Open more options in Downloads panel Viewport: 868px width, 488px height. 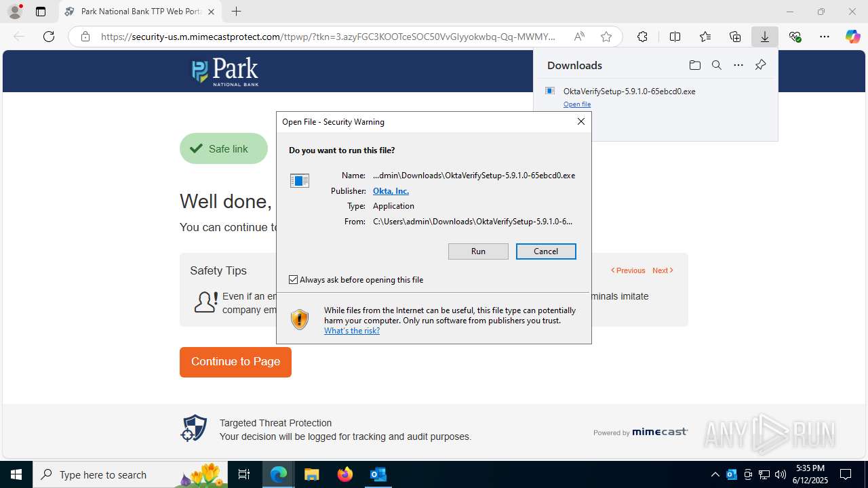point(738,65)
